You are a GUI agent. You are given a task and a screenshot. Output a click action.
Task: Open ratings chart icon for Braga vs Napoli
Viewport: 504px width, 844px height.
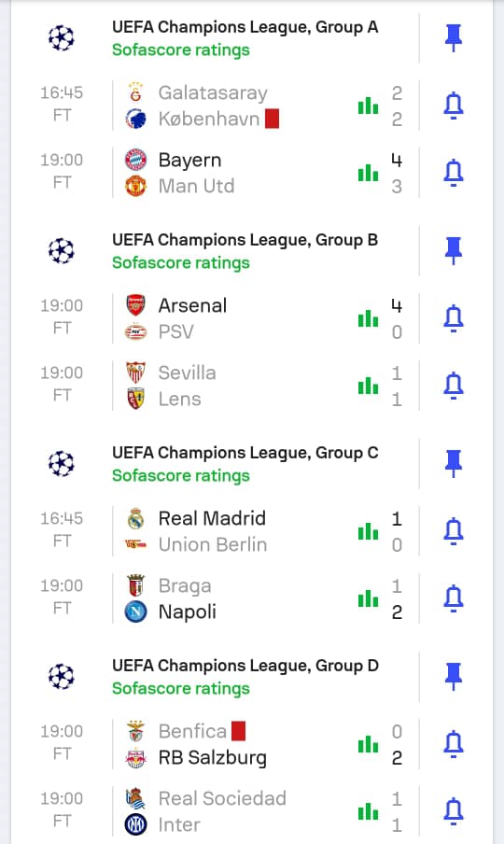coord(369,598)
